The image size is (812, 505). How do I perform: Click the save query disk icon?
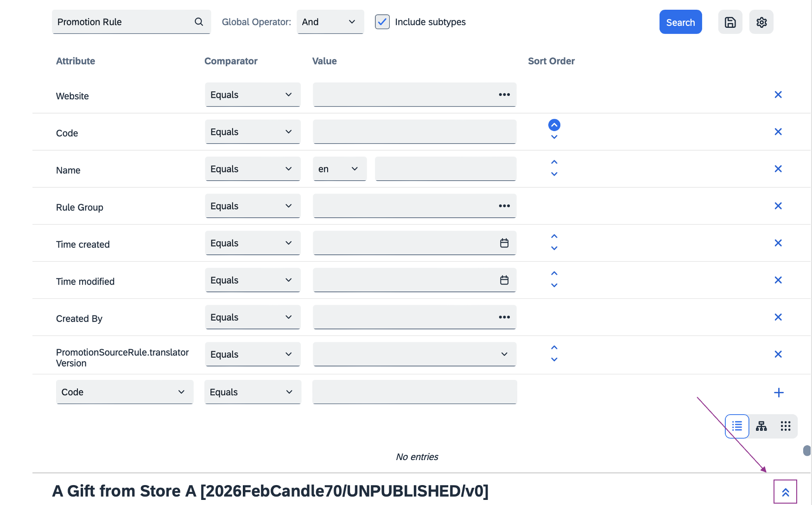coord(730,22)
